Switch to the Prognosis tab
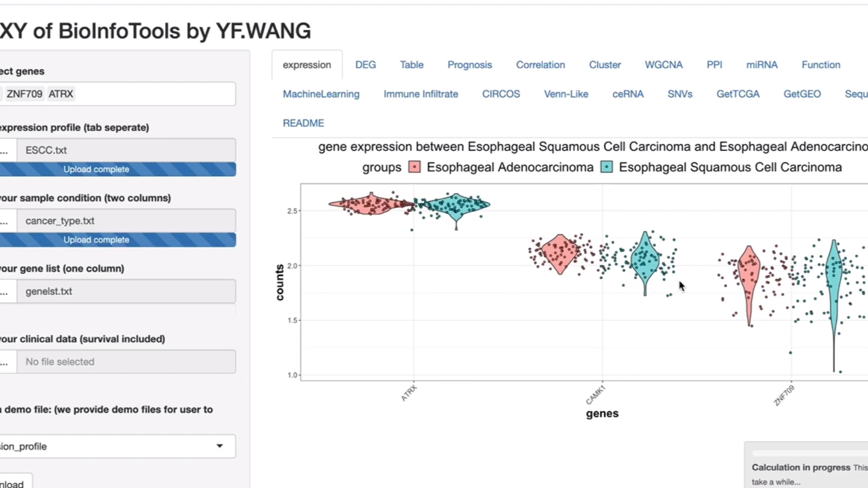Viewport: 868px width, 488px height. (x=469, y=65)
